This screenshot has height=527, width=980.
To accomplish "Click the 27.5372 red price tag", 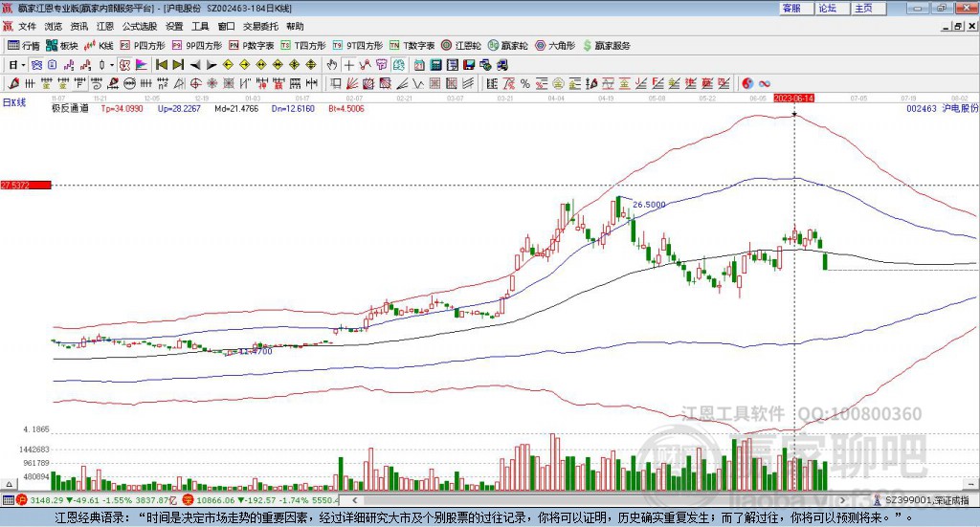I will 26,186.
